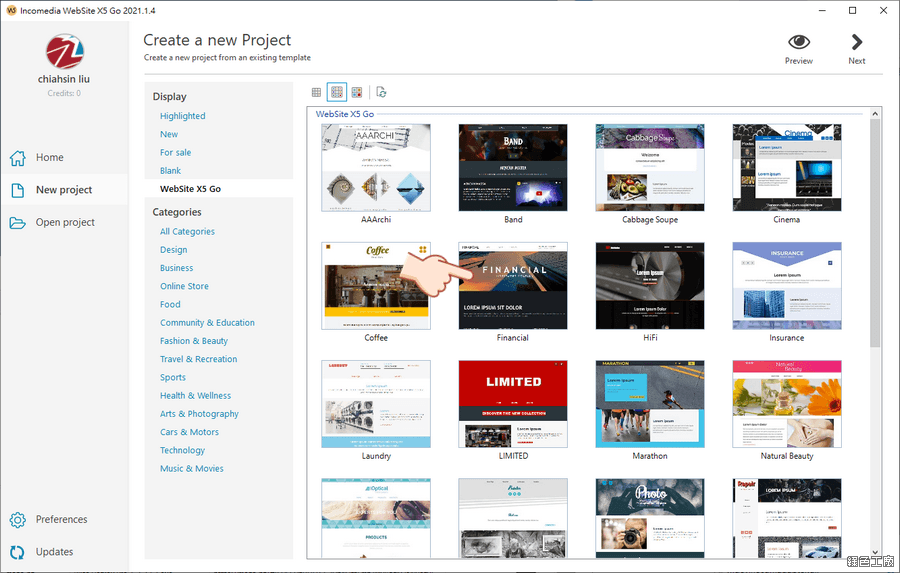Image resolution: width=900 pixels, height=573 pixels.
Task: Click the Preferences gear icon
Action: [x=18, y=520]
